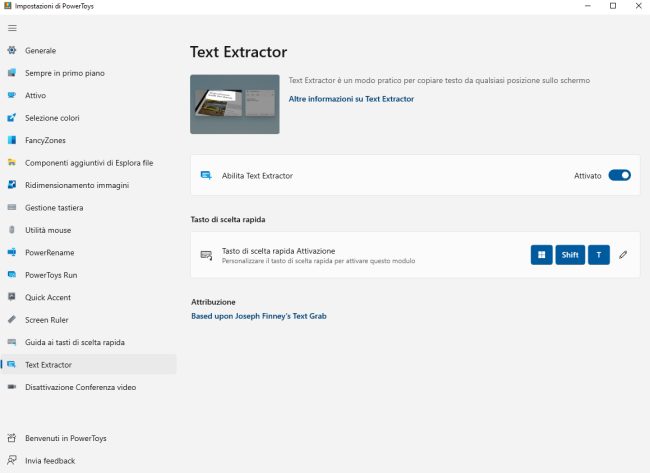Select Quick Accent in navigation

coord(88,297)
